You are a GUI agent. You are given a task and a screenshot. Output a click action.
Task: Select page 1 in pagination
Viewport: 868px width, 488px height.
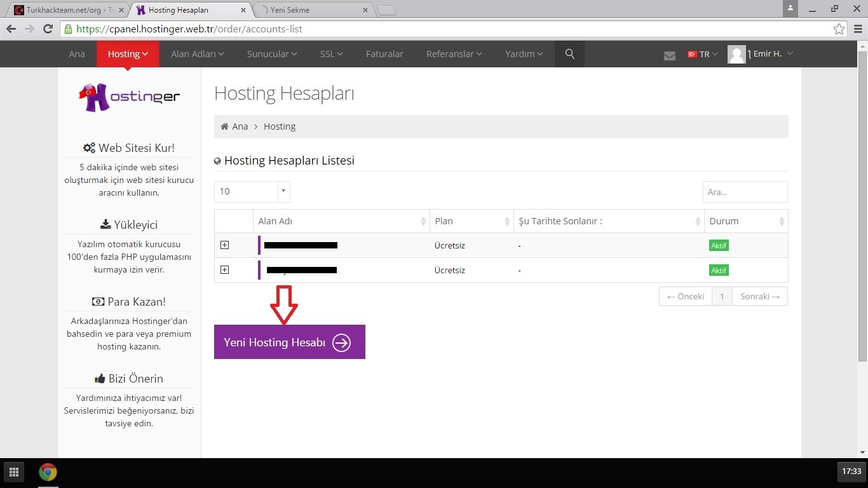[722, 296]
